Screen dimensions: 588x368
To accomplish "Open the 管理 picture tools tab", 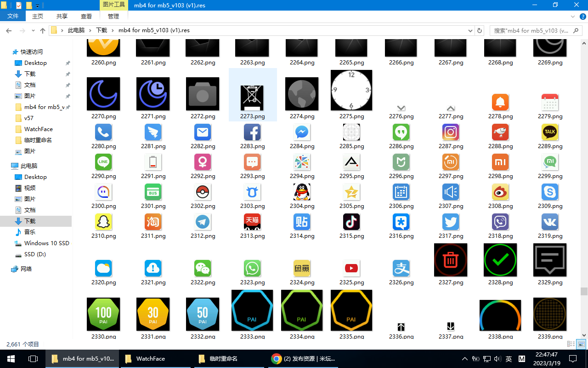I will tap(113, 16).
